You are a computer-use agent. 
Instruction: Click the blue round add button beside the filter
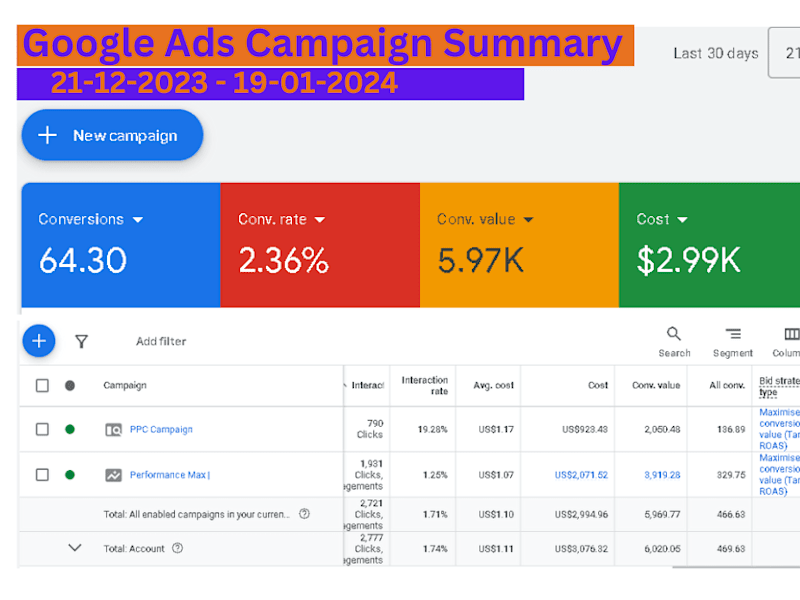(39, 341)
